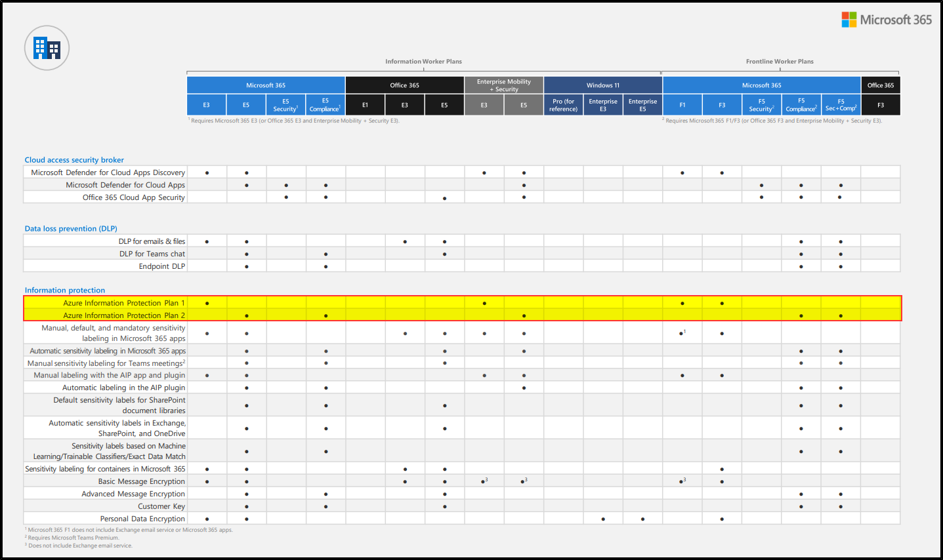Select footnote "Microsoft 365 F1 does not include Exchange"
The height and width of the screenshot is (560, 943).
pyautogui.click(x=129, y=530)
